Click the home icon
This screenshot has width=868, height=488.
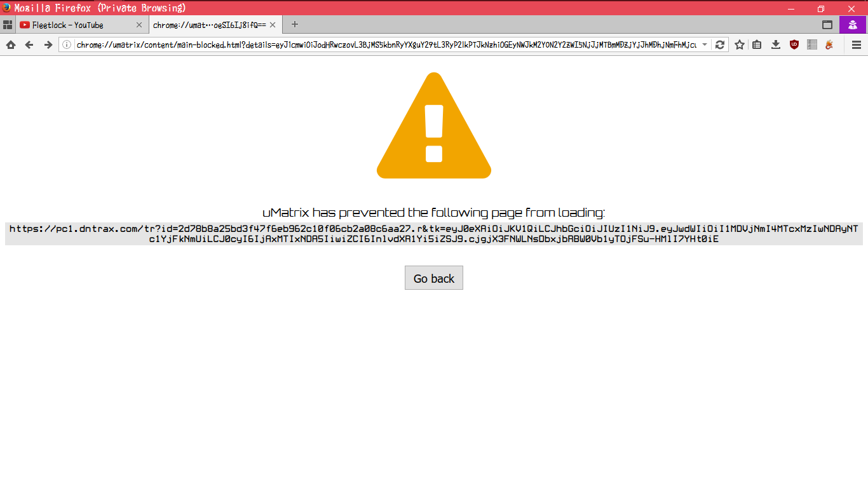11,44
